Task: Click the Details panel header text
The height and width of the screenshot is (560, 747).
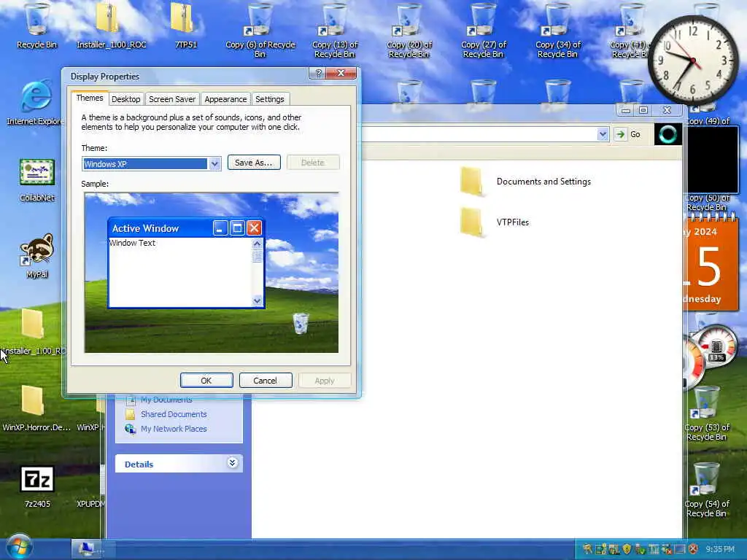Action: 139,464
